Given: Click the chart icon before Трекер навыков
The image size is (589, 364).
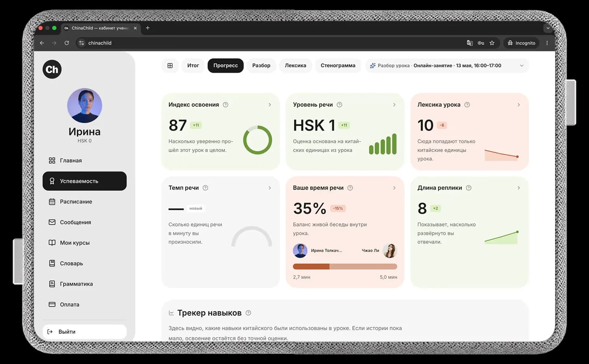Looking at the screenshot, I should [171, 313].
